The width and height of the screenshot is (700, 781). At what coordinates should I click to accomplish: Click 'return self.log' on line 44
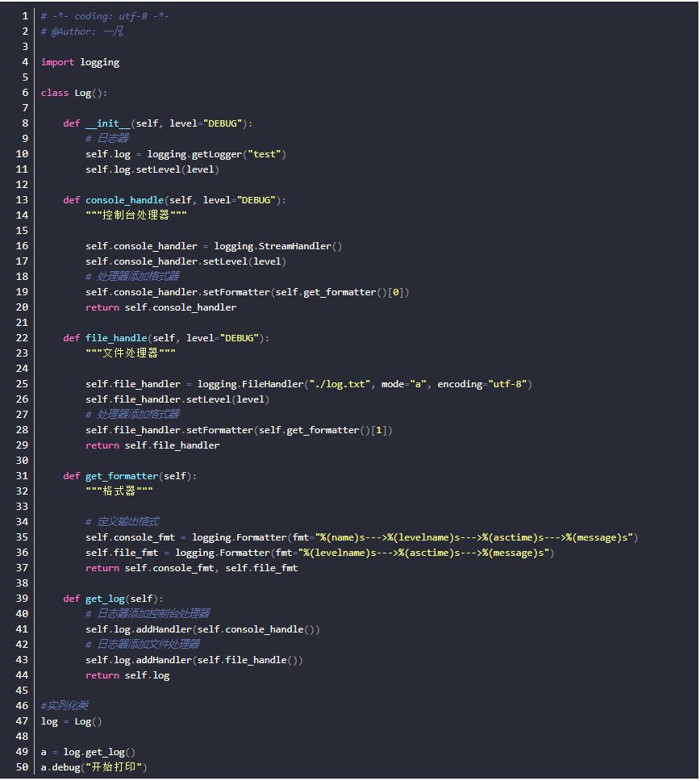click(127, 675)
